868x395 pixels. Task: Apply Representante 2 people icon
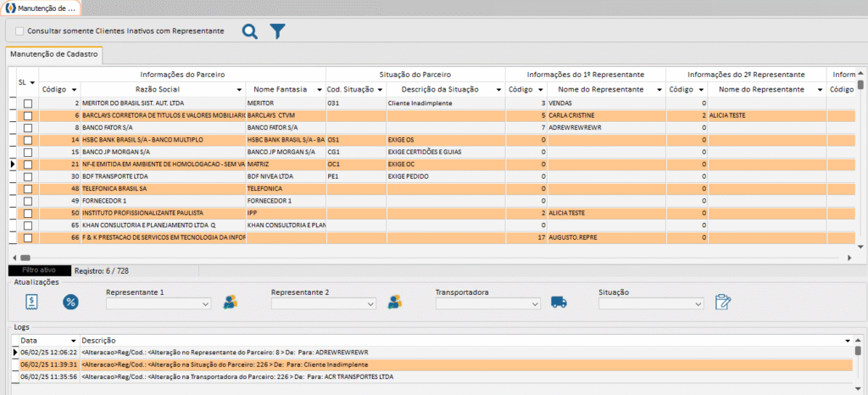point(395,302)
